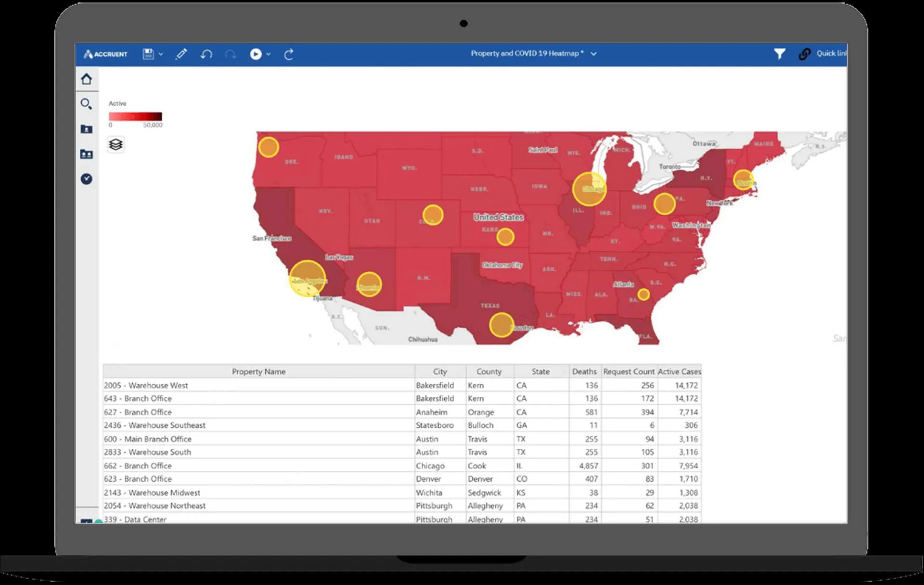
Task: Go to Home in the sidebar
Action: [x=87, y=79]
